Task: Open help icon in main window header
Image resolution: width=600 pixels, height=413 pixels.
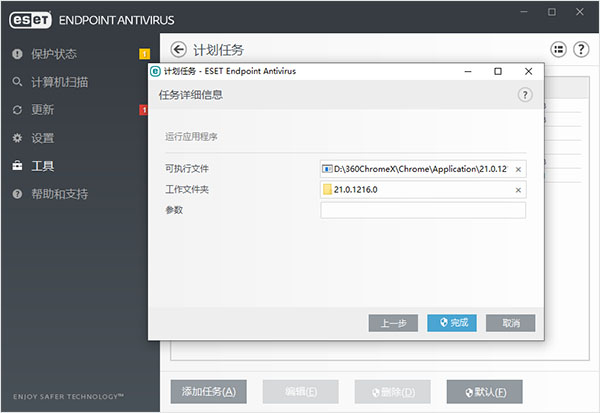Action: pos(581,49)
